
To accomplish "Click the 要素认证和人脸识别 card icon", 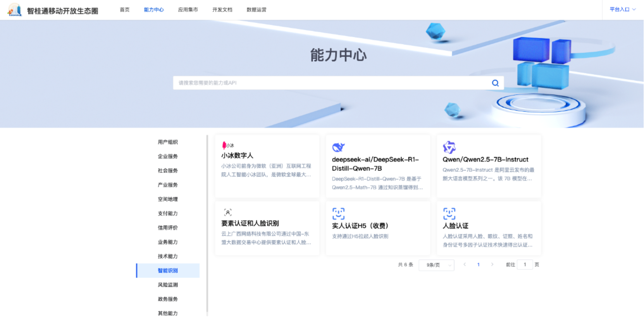I will pos(227,212).
